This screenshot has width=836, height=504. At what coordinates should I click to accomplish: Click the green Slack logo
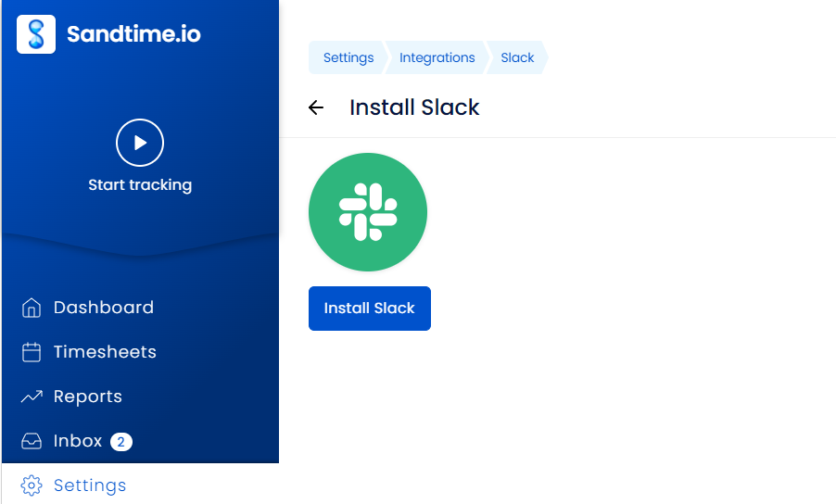tap(368, 212)
